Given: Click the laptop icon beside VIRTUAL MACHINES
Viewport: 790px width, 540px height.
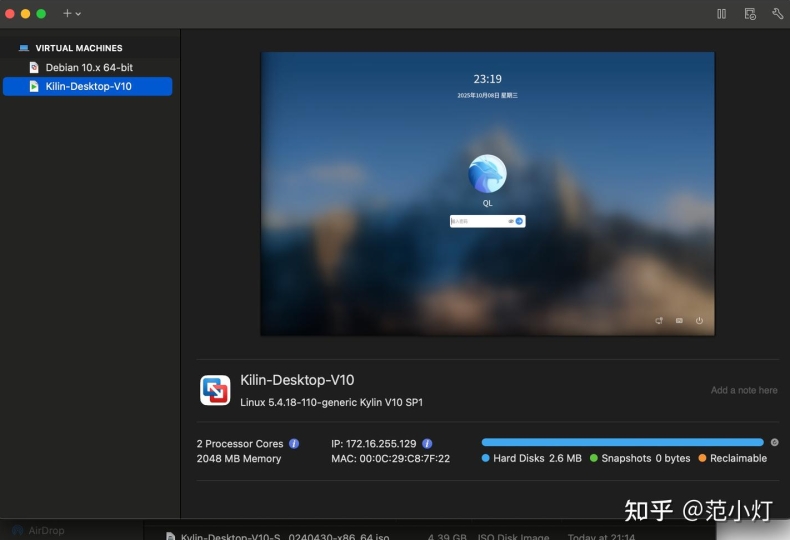Looking at the screenshot, I should [x=24, y=48].
